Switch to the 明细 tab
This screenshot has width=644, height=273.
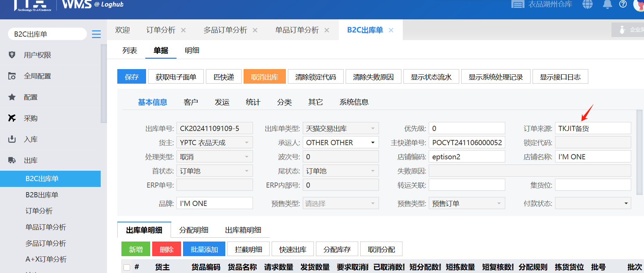(192, 50)
